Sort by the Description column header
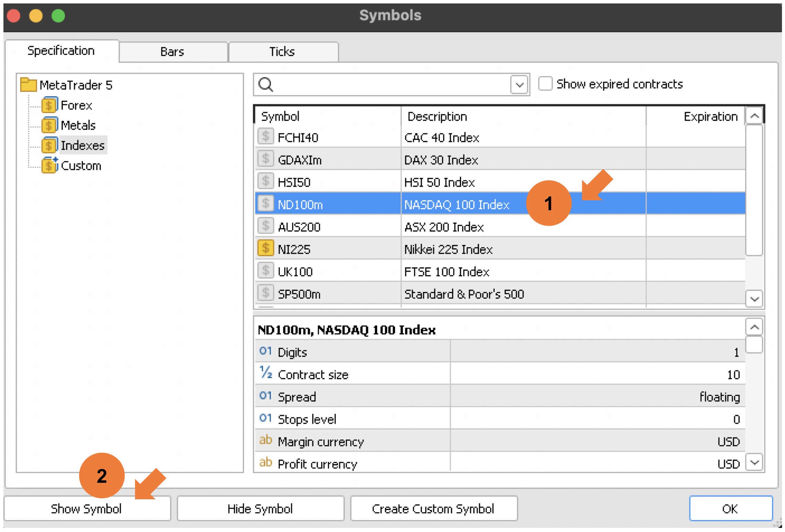The width and height of the screenshot is (785, 532). (523, 116)
